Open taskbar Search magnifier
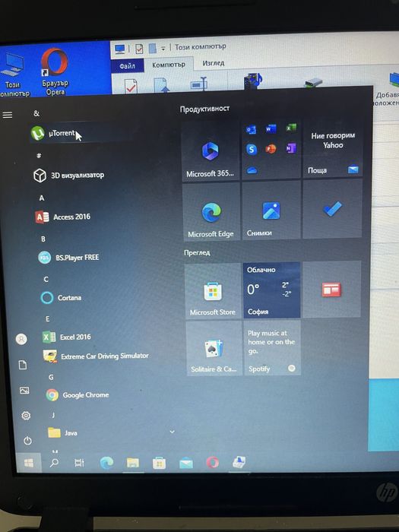Image resolution: width=399 pixels, height=532 pixels. [x=54, y=463]
